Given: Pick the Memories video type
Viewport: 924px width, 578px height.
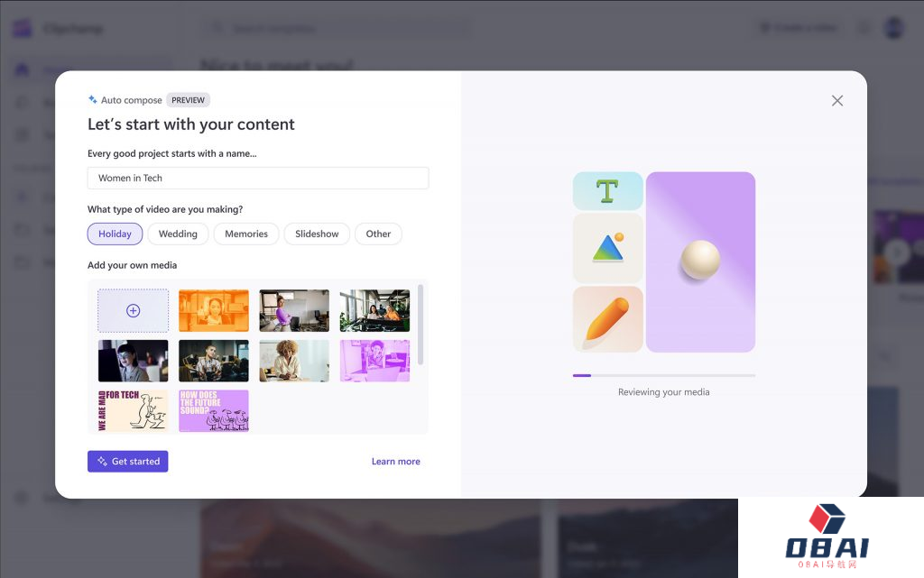Looking at the screenshot, I should point(246,234).
